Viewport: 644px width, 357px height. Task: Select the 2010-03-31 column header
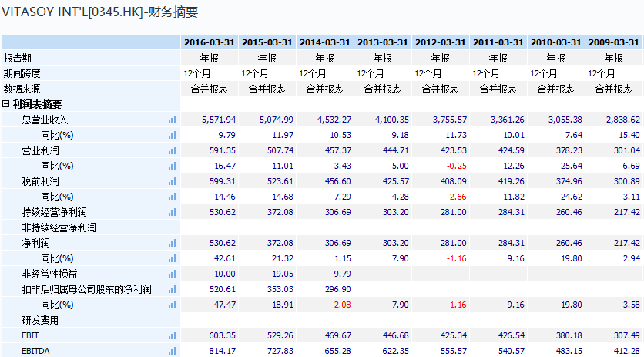coord(556,42)
